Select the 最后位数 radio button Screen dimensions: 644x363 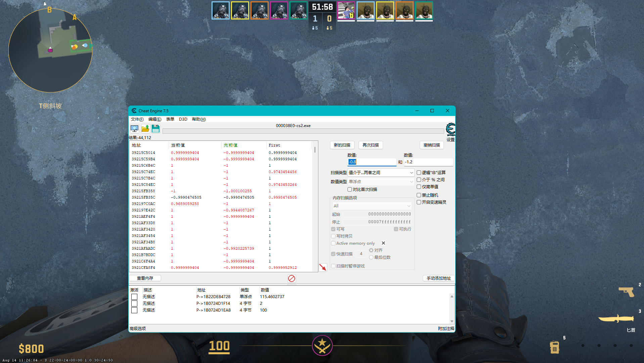click(x=371, y=257)
